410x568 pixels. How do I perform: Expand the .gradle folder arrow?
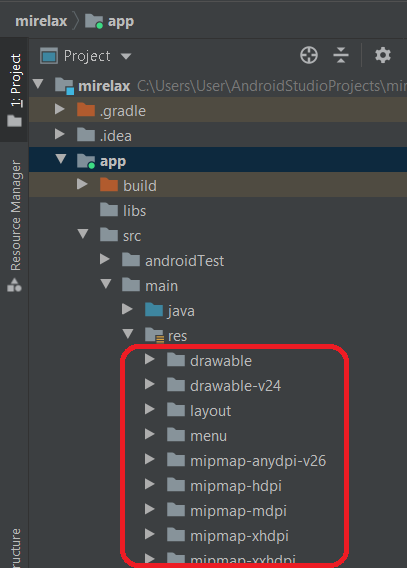click(x=60, y=109)
